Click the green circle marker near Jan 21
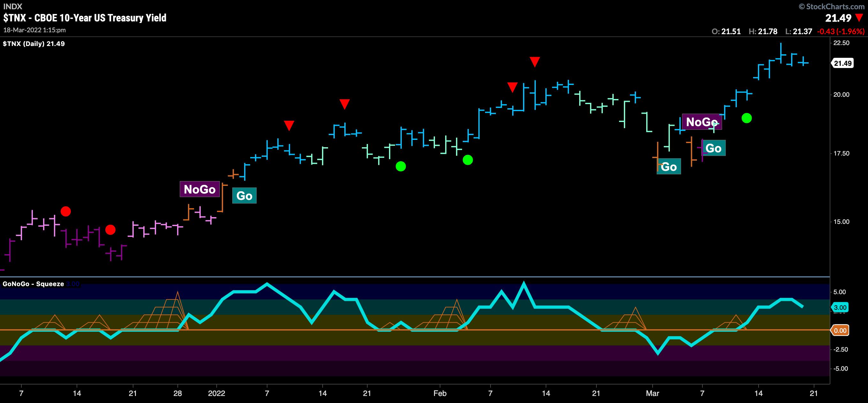Image resolution: width=868 pixels, height=403 pixels. click(400, 166)
